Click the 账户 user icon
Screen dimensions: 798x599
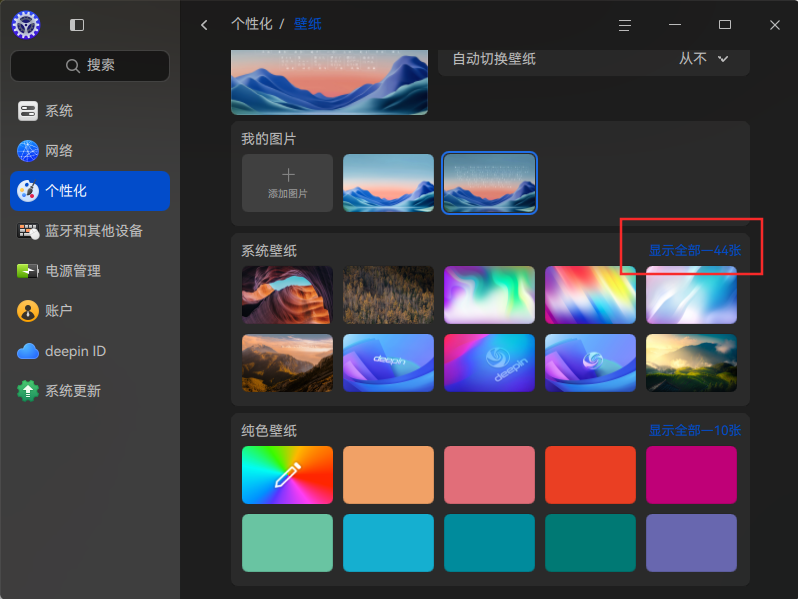pyautogui.click(x=28, y=310)
